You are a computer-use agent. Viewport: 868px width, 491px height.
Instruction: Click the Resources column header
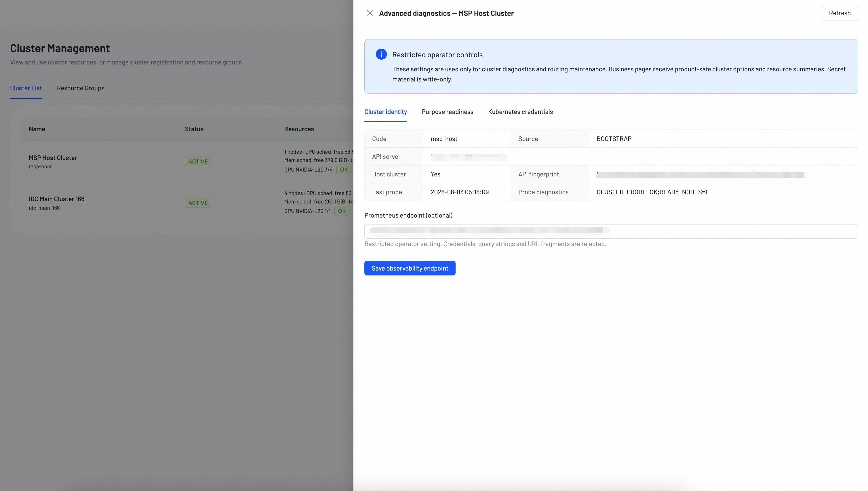point(299,129)
